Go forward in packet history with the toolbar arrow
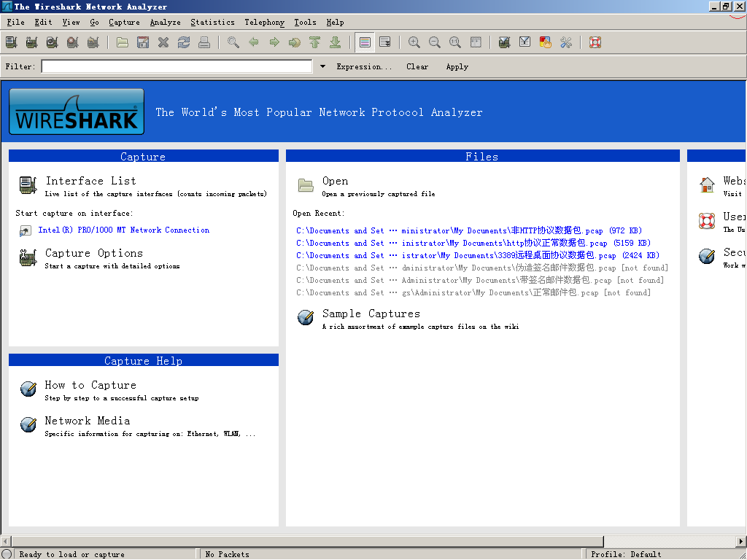This screenshot has height=560, width=747. [x=274, y=42]
